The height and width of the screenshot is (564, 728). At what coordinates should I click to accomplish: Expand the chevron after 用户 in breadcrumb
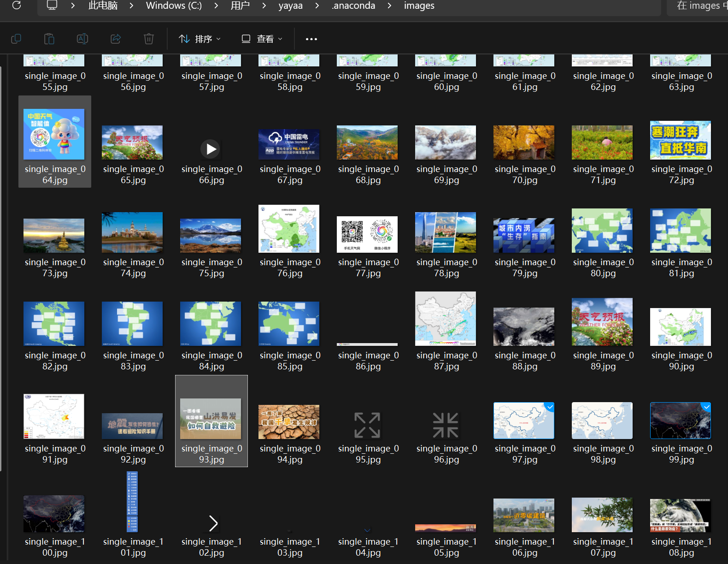(264, 6)
